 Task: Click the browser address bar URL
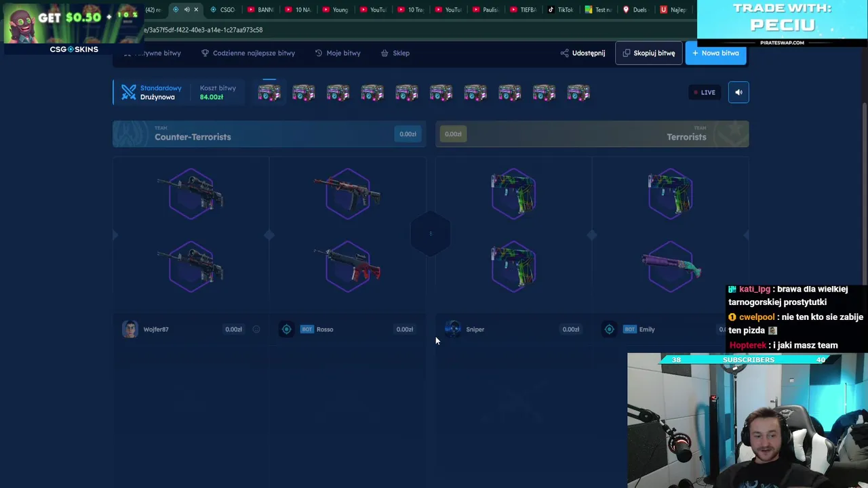coord(203,30)
